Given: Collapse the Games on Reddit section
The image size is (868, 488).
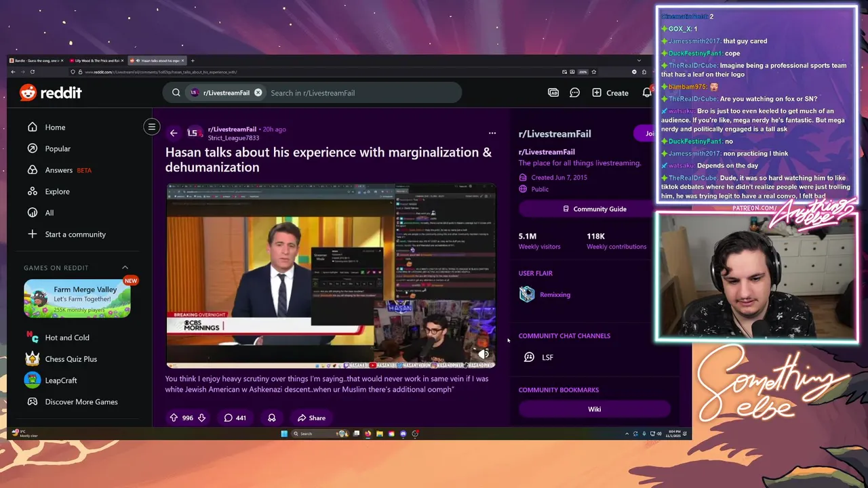Looking at the screenshot, I should 125,268.
